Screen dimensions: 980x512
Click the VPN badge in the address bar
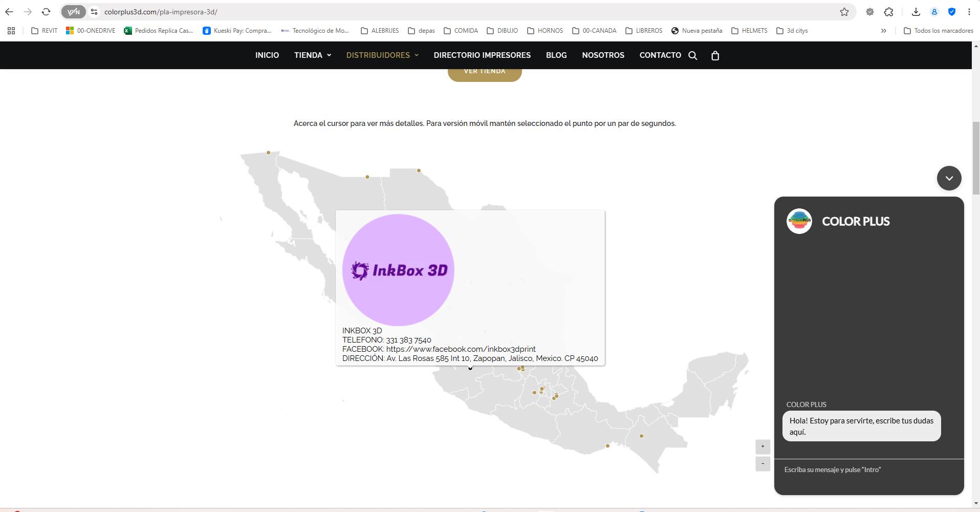tap(74, 12)
